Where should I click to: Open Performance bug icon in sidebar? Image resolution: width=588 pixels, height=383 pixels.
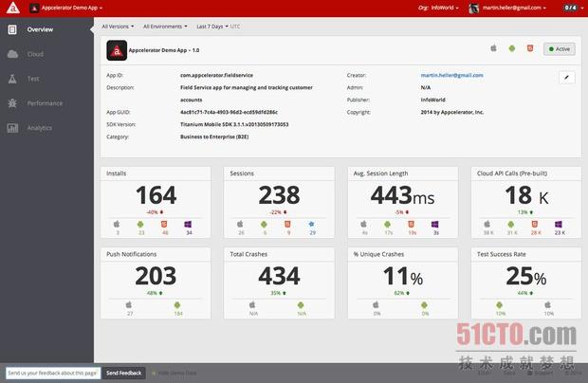[x=12, y=103]
